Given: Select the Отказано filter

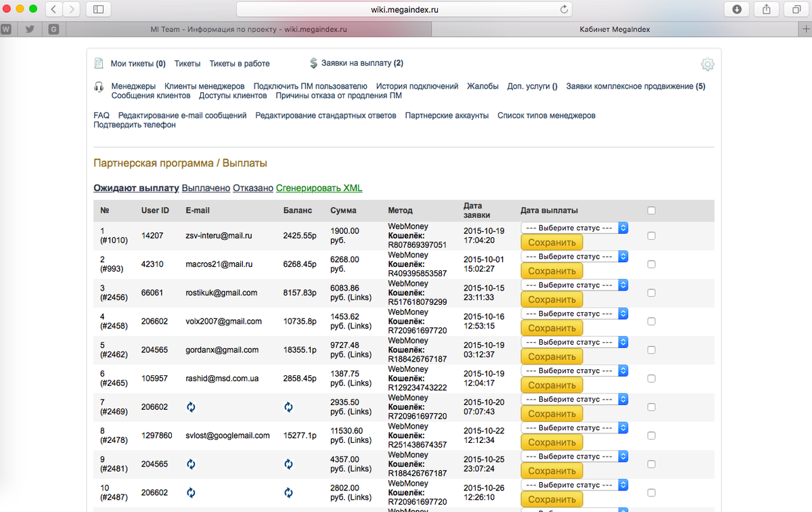Looking at the screenshot, I should pos(253,188).
